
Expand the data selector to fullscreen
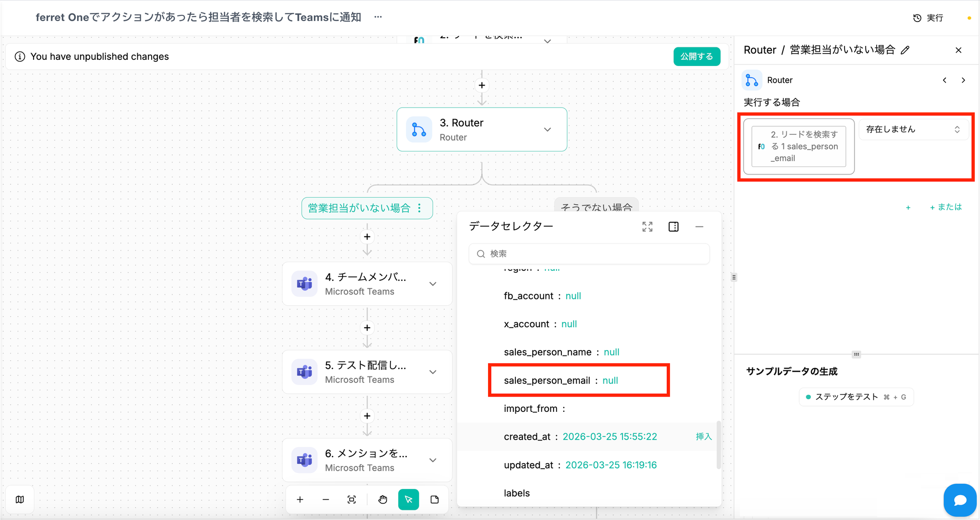coord(647,227)
